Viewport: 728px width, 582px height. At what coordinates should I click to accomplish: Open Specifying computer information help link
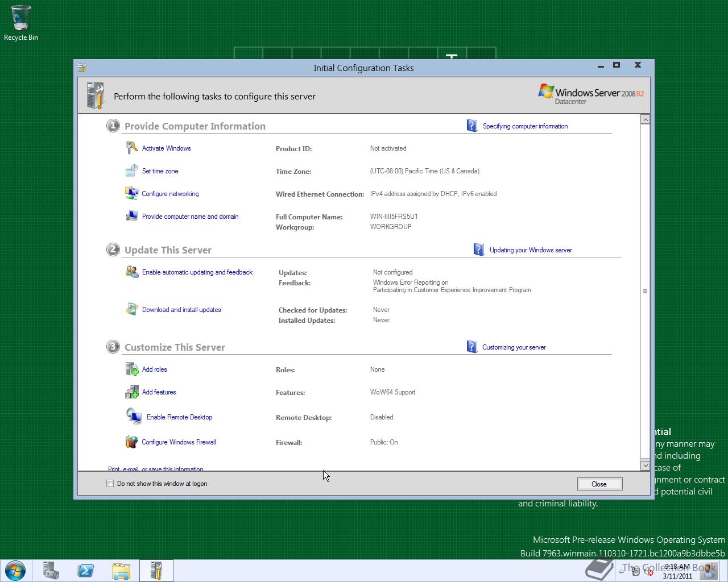tap(525, 126)
